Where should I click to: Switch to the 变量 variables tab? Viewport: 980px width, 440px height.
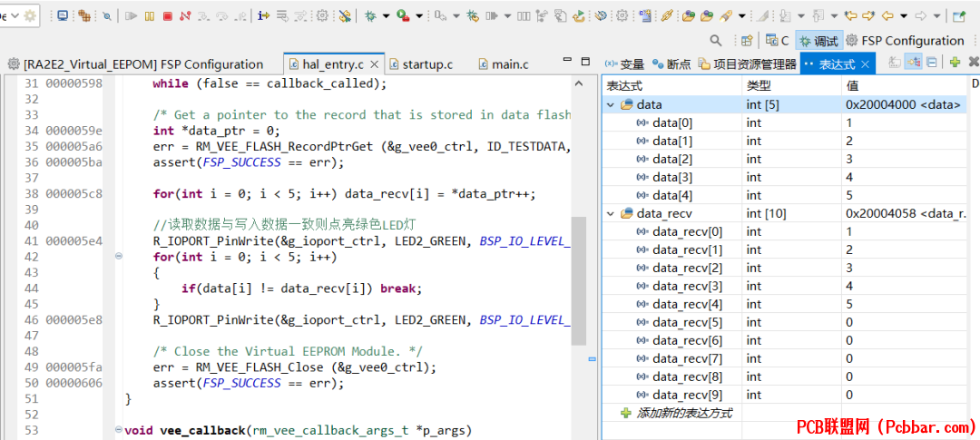click(624, 64)
